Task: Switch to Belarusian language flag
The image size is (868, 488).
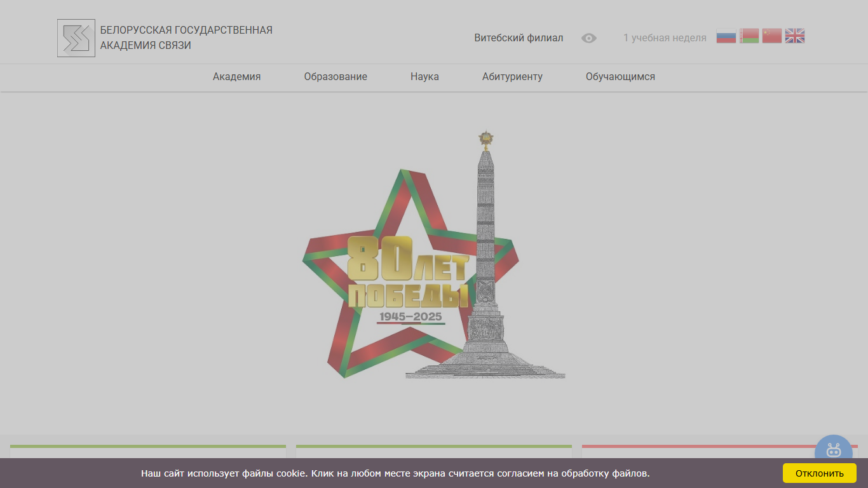Action: pyautogui.click(x=749, y=36)
